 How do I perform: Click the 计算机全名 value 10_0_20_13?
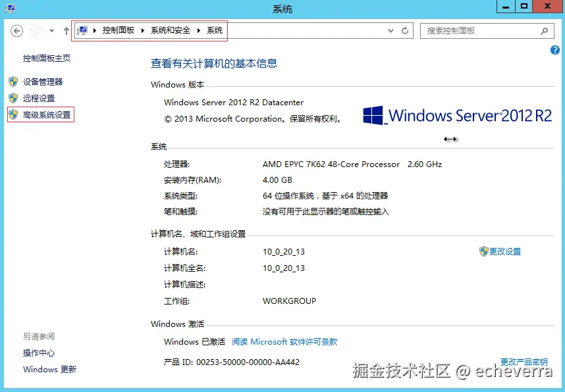click(x=284, y=268)
